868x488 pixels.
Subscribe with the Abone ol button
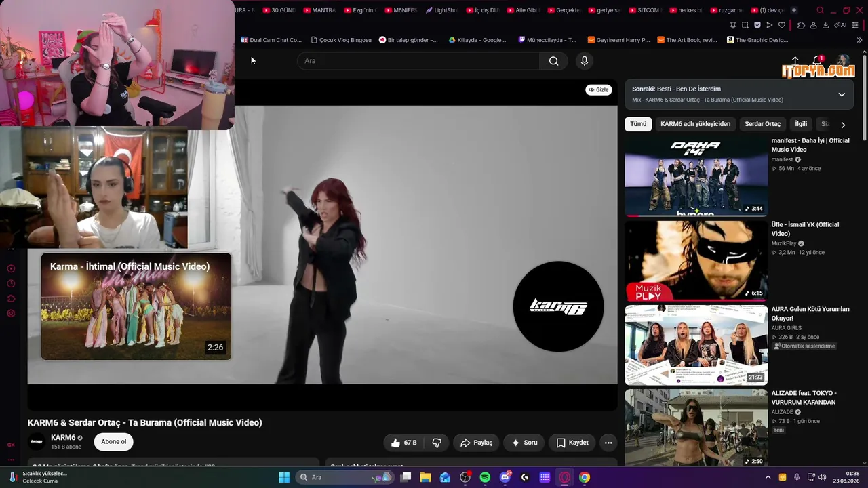tap(113, 442)
